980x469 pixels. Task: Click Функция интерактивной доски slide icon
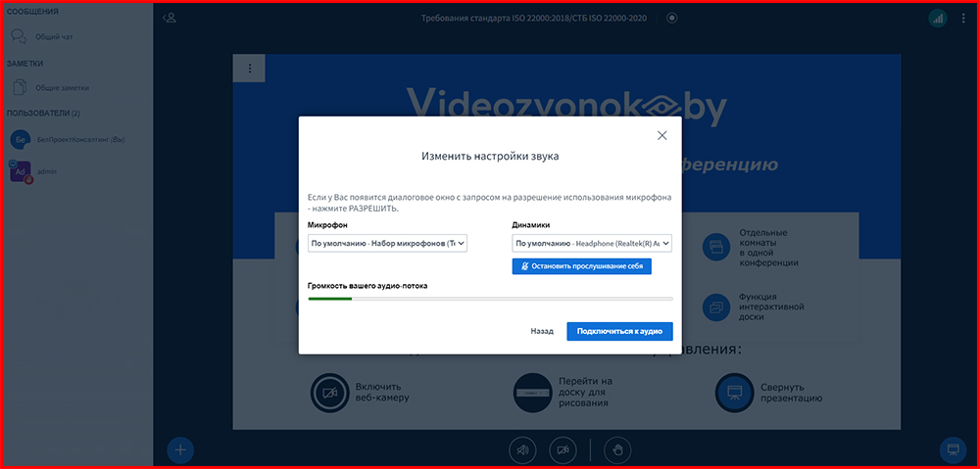pos(715,307)
